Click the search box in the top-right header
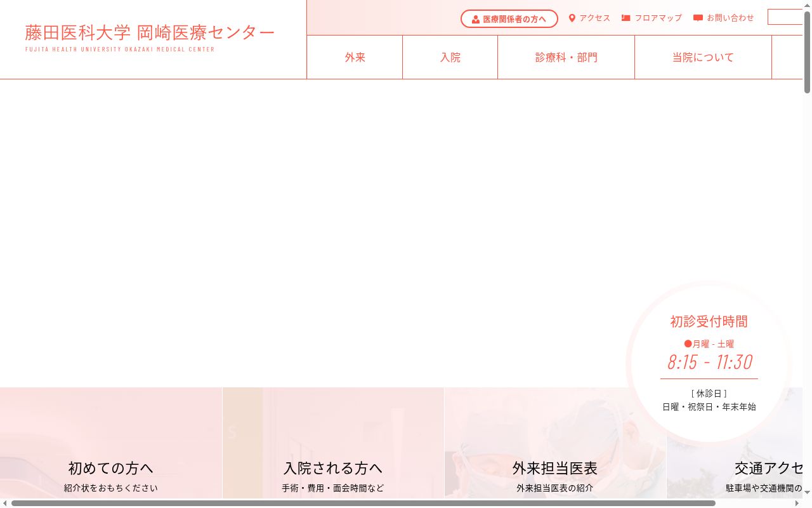The height and width of the screenshot is (508, 812). (785, 17)
